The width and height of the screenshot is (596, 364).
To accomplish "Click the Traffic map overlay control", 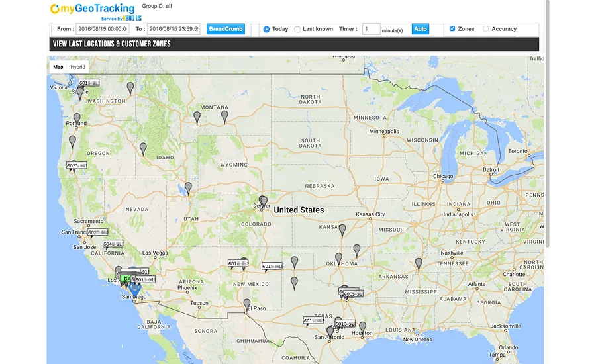I will (x=536, y=58).
